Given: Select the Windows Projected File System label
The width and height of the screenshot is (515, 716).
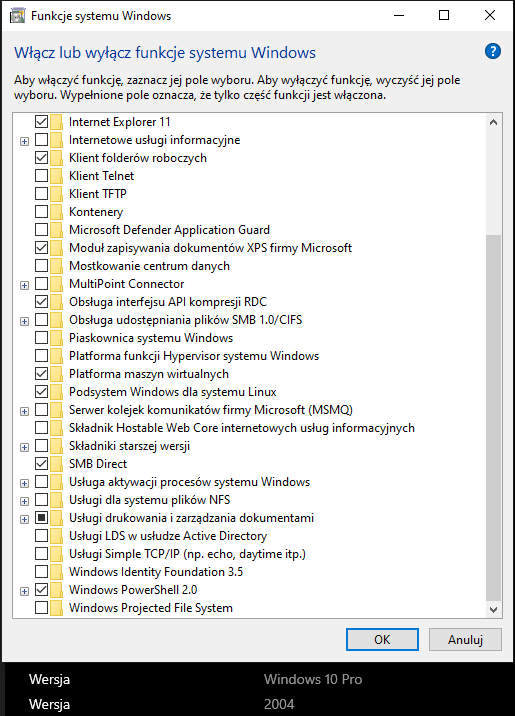Looking at the screenshot, I should [151, 608].
